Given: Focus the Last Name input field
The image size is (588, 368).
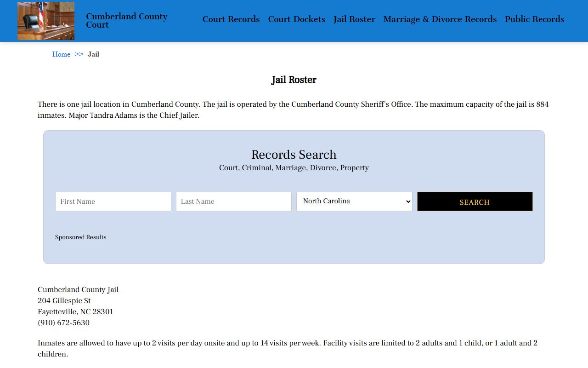Looking at the screenshot, I should click(233, 201).
